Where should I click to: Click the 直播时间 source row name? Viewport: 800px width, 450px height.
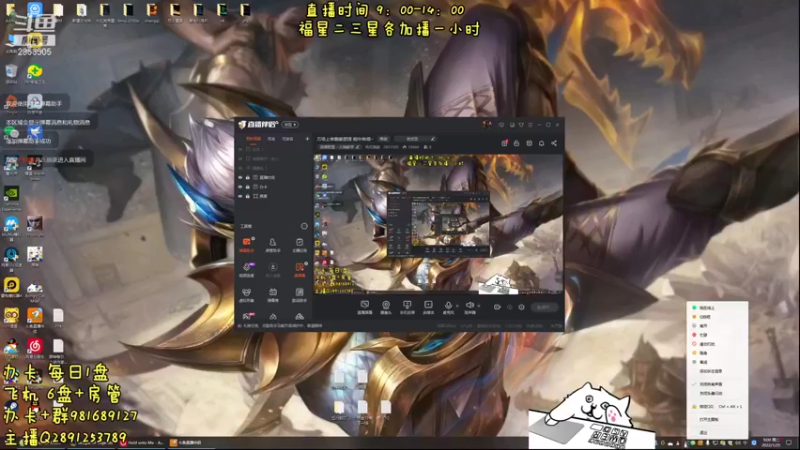click(x=267, y=178)
